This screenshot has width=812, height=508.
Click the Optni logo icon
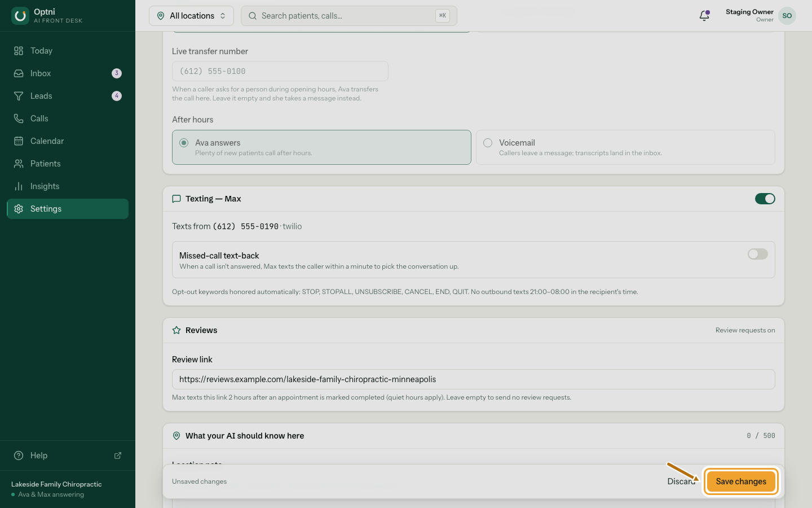point(20,16)
